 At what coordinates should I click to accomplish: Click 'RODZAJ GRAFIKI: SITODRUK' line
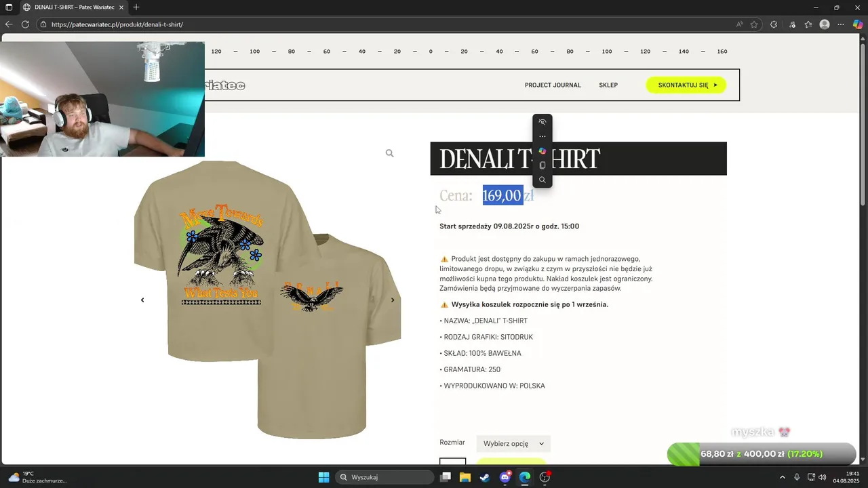point(486,337)
